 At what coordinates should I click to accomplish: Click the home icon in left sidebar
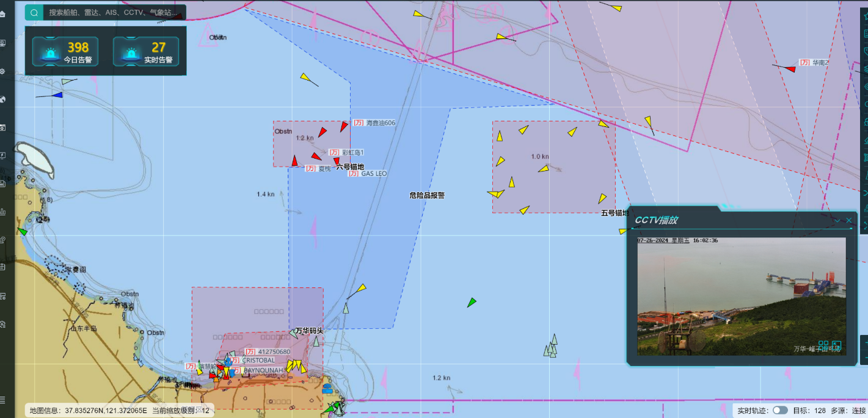tap(3, 14)
